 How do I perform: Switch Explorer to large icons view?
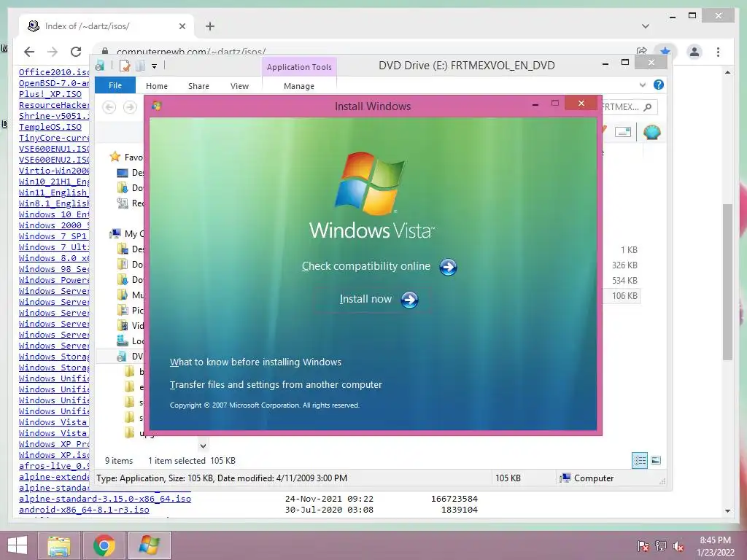pyautogui.click(x=656, y=460)
